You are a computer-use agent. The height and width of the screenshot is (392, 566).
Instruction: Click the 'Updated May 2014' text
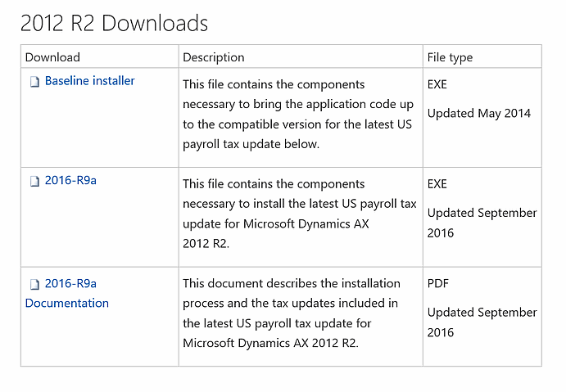(x=479, y=113)
